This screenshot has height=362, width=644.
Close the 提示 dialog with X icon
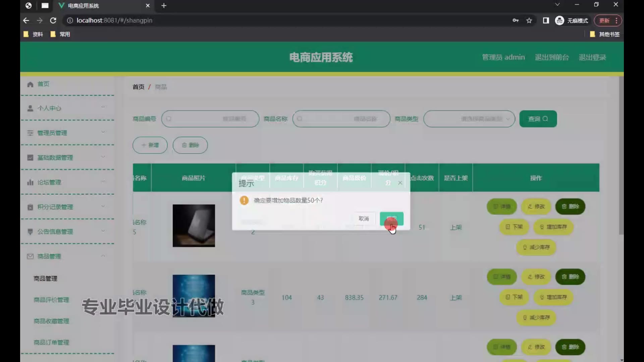[x=400, y=183]
